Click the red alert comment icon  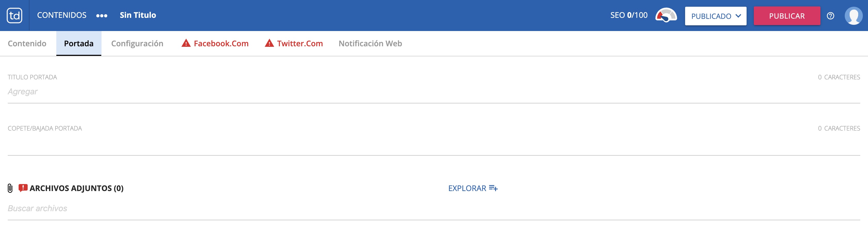pos(23,188)
